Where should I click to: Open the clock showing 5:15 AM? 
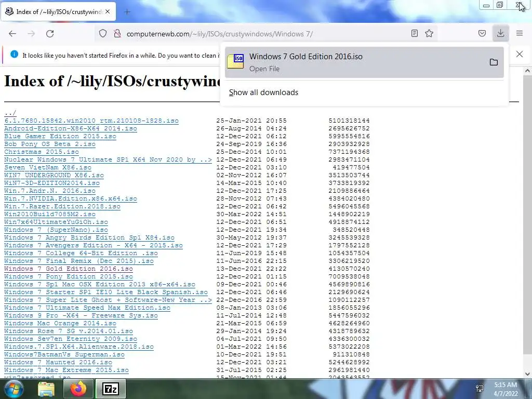point(506,389)
